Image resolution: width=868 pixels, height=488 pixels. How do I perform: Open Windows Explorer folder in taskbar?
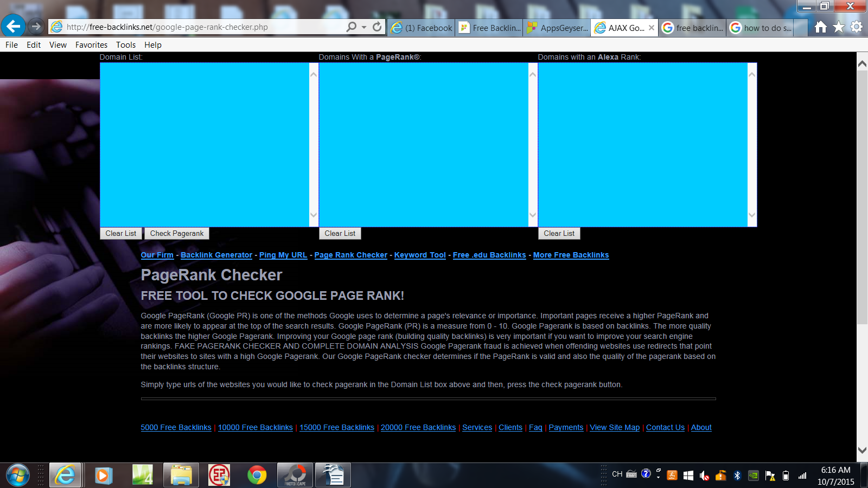pyautogui.click(x=181, y=476)
